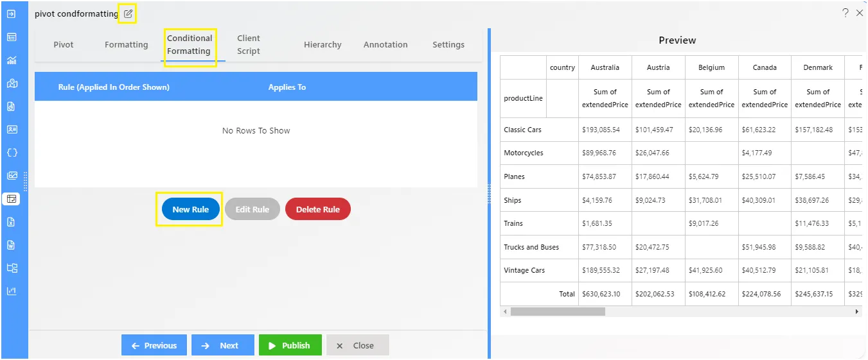This screenshot has width=868, height=360.
Task: Open the help question mark icon
Action: (x=845, y=13)
